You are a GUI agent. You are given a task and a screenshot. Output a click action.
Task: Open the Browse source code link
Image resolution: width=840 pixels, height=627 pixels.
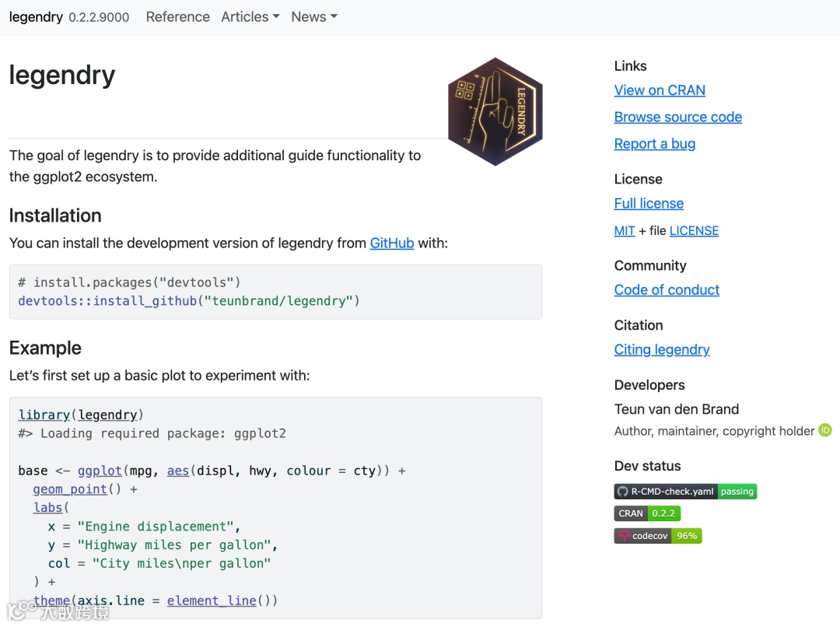[x=677, y=117]
